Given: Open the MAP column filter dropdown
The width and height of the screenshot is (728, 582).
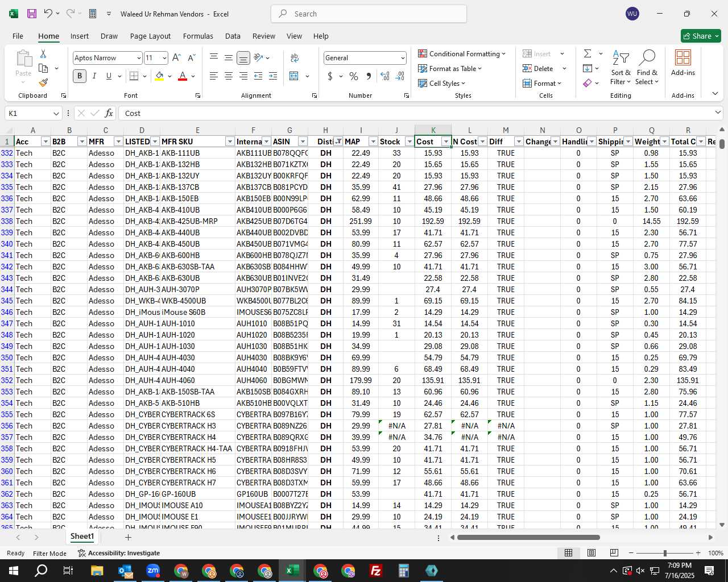Looking at the screenshot, I should [x=373, y=142].
